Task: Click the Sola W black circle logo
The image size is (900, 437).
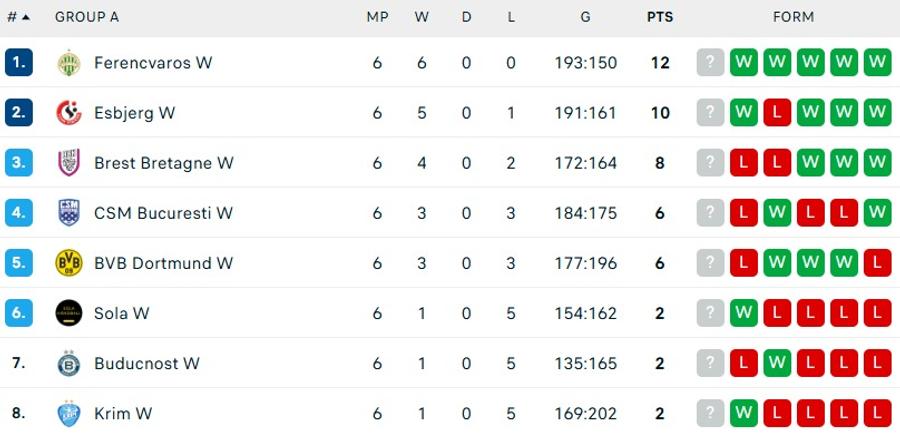Action: [69, 313]
